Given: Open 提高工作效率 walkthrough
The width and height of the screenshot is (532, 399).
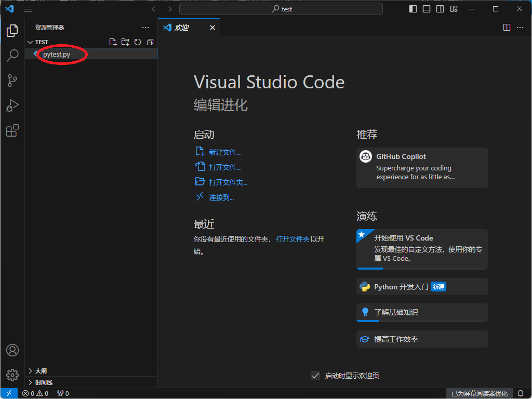Looking at the screenshot, I should coord(422,339).
